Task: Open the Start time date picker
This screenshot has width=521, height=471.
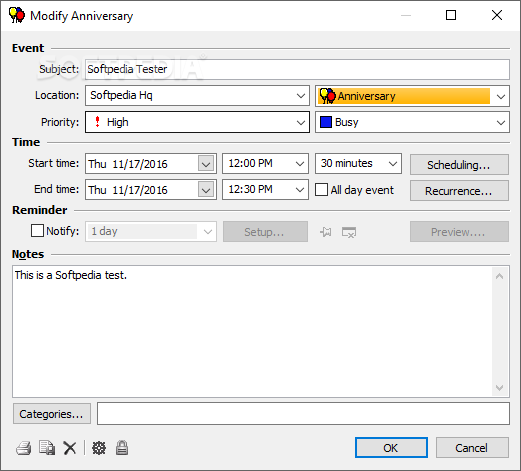Action: [206, 164]
